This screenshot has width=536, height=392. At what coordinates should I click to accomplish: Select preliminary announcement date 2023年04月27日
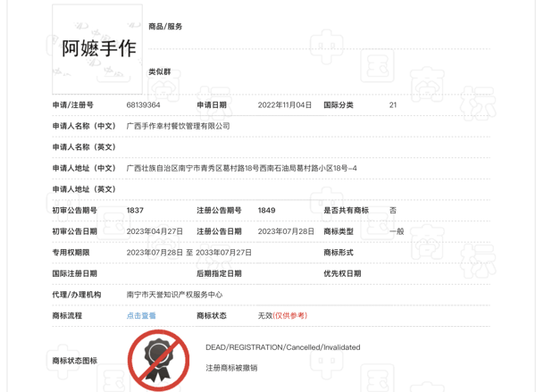(x=155, y=231)
